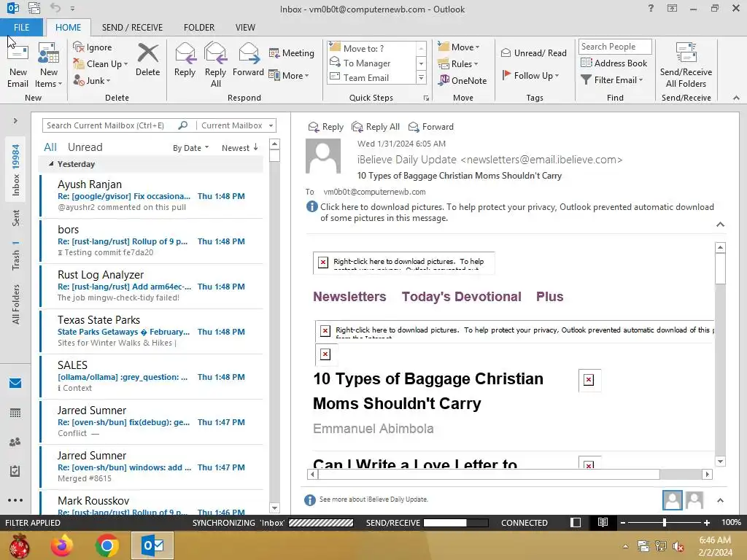The width and height of the screenshot is (747, 560).
Task: Switch to the SEND / RECEIVE tab
Action: (132, 27)
